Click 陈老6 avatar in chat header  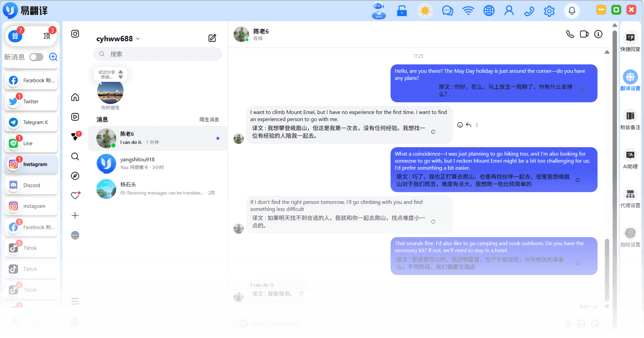coord(241,34)
